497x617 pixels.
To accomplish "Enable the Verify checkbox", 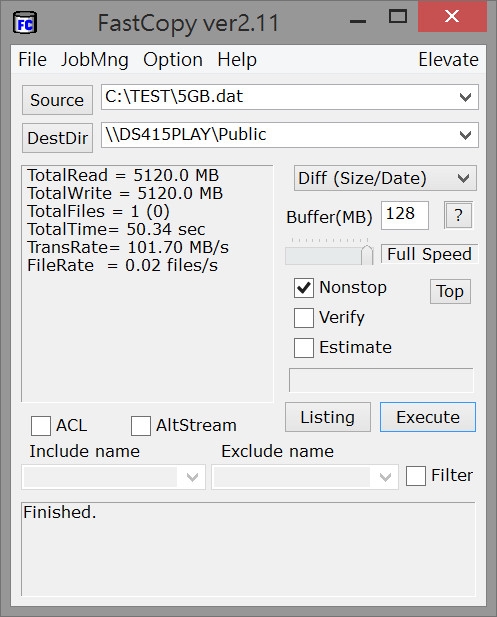I will pos(304,318).
